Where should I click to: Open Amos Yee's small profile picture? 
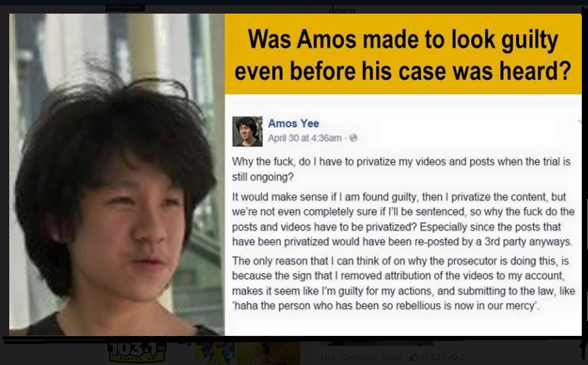pos(247,131)
